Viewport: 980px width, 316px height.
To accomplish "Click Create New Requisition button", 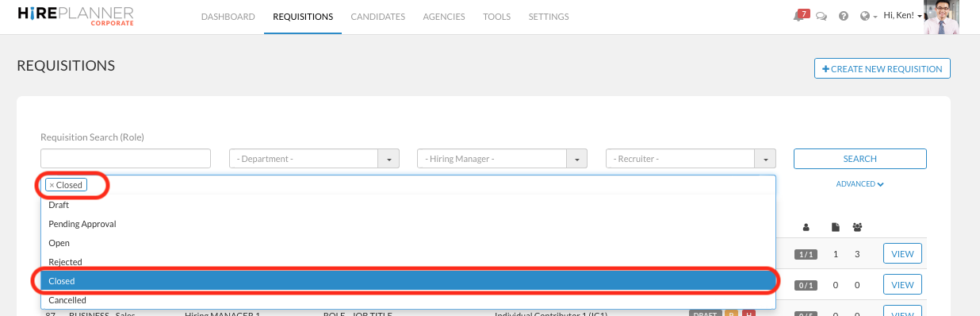I will pos(882,69).
